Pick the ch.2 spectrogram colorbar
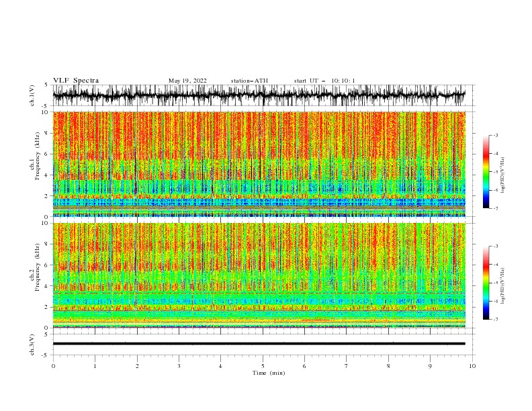Viewport: 532px width, 411px height. [486, 283]
